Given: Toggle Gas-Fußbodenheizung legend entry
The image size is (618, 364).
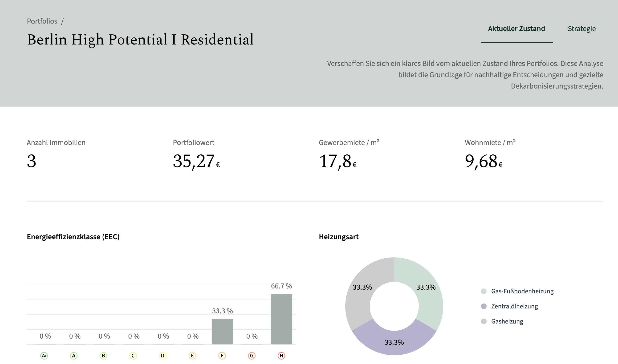Looking at the screenshot, I should (517, 291).
